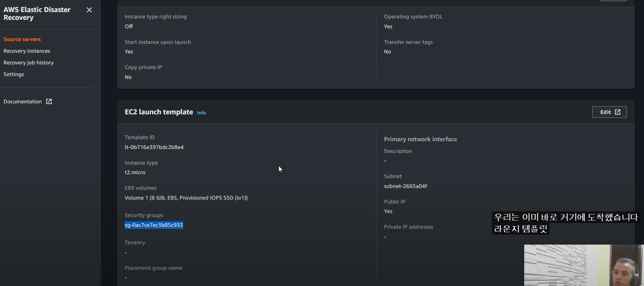644x286 pixels.
Task: Open Recovery job history page
Action: 29,63
